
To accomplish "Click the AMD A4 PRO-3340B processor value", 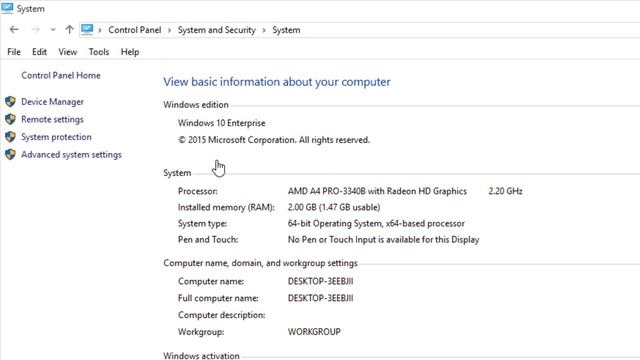I will (x=377, y=191).
